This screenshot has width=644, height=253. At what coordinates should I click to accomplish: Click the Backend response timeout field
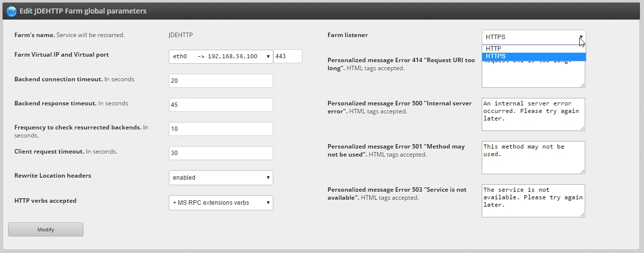(x=221, y=105)
